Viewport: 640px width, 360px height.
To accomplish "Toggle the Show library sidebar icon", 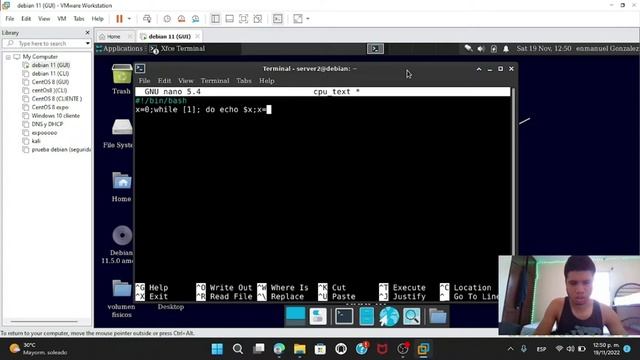I will tap(215, 19).
